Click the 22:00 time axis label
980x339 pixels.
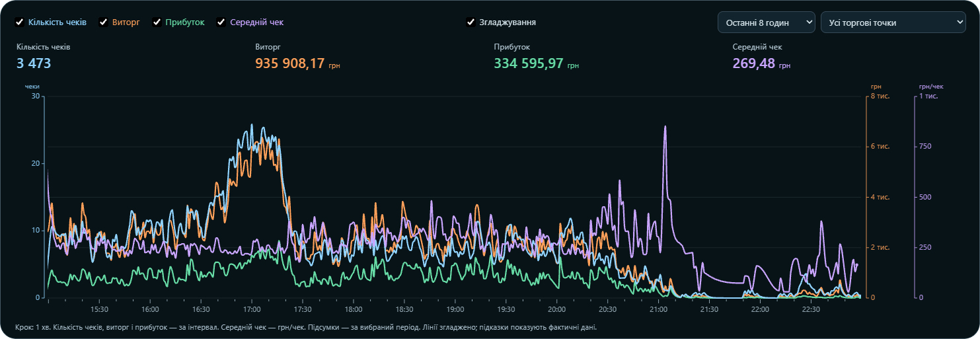pos(761,309)
